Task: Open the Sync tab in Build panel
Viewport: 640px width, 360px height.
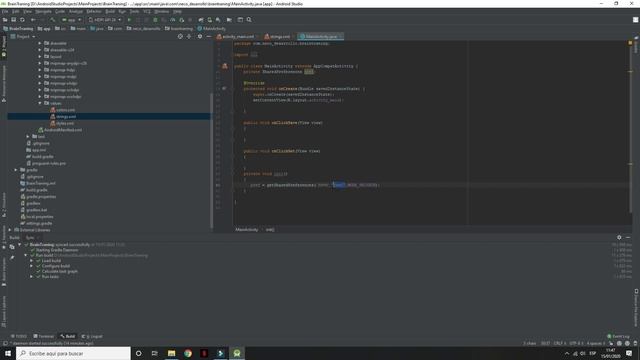Action: [30, 238]
